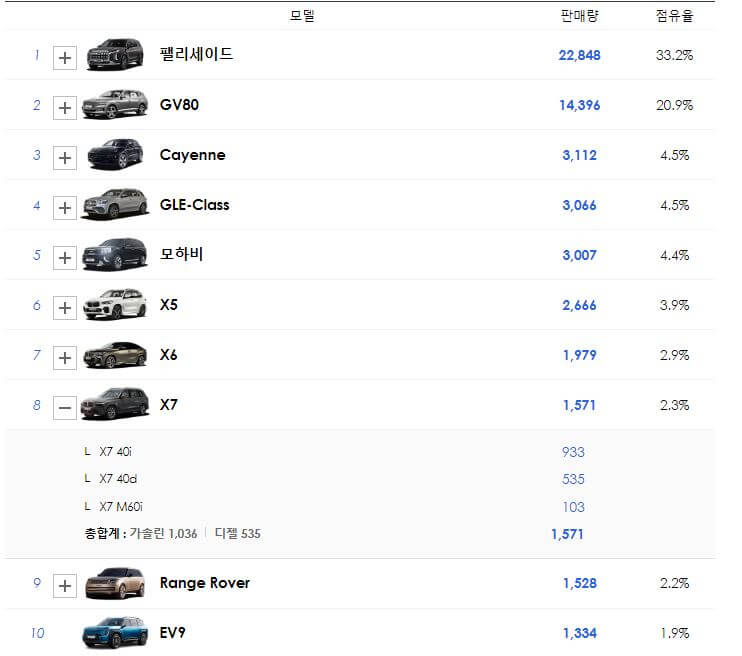Open the white X5 car thumbnail
The width and height of the screenshot is (742, 656).
115,304
